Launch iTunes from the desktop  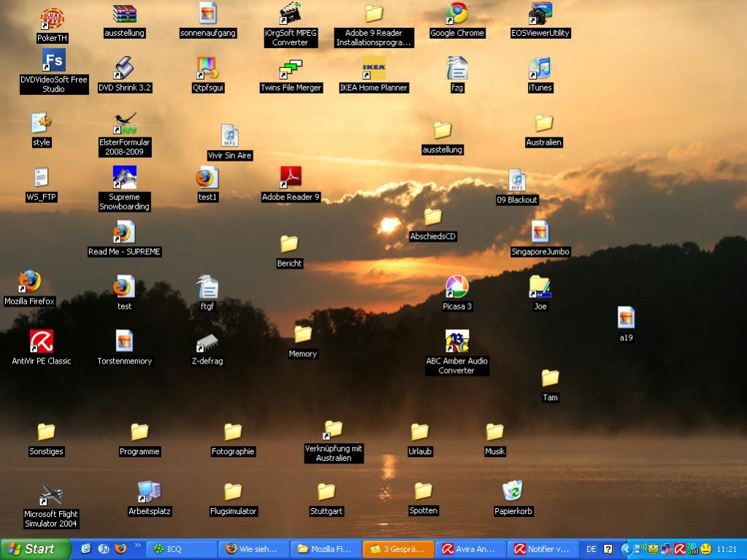click(x=540, y=69)
